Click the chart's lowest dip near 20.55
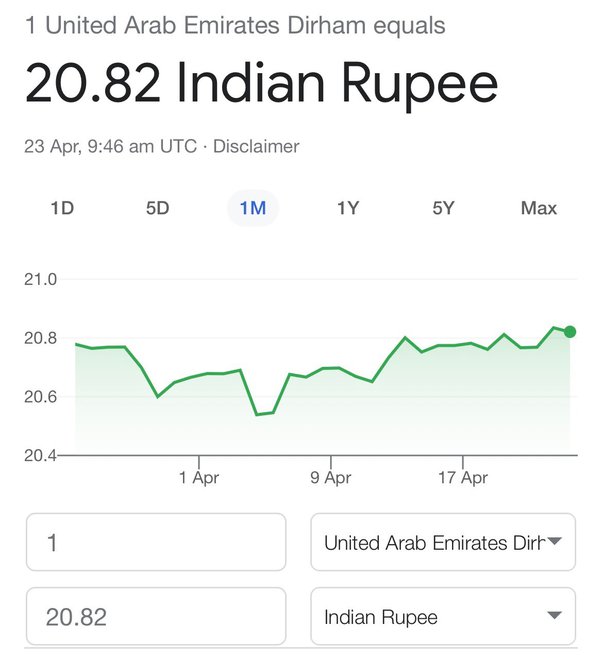The width and height of the screenshot is (602, 660). pos(258,414)
